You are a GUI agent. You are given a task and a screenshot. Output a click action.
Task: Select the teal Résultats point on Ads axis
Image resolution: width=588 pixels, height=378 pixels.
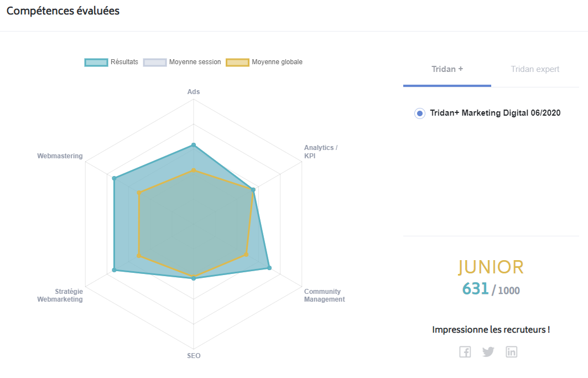click(x=194, y=145)
